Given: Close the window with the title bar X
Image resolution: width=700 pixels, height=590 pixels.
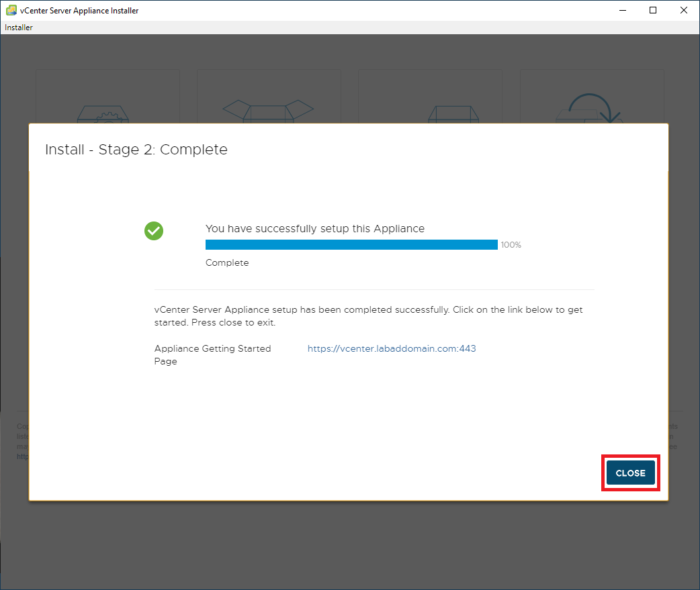Looking at the screenshot, I should coord(683,10).
